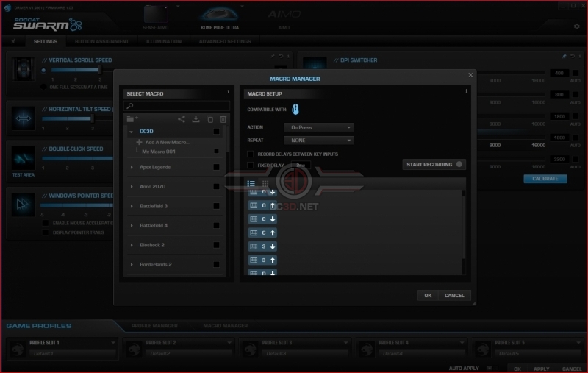The width and height of the screenshot is (588, 373).
Task: Select the 3 key-up step
Action: point(262,260)
